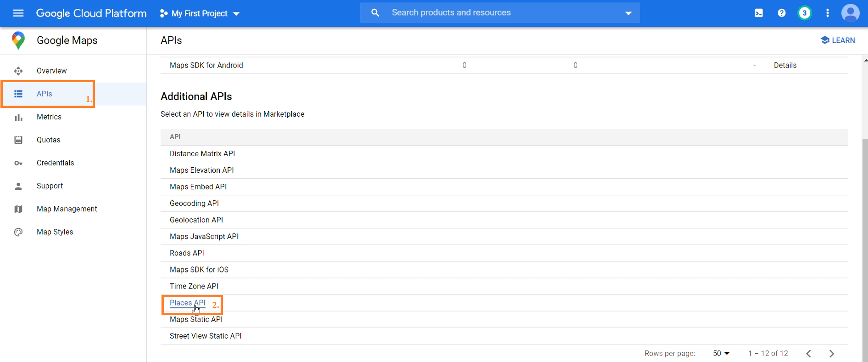Click the search magnifier icon
The width and height of the screenshot is (868, 362).
tap(375, 13)
